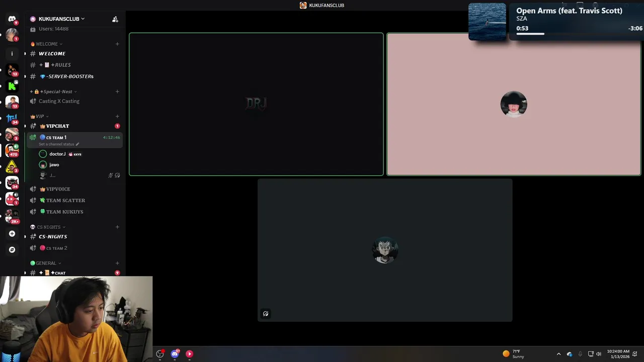Open the red play-button app in taskbar
The height and width of the screenshot is (362, 644).
tap(189, 354)
